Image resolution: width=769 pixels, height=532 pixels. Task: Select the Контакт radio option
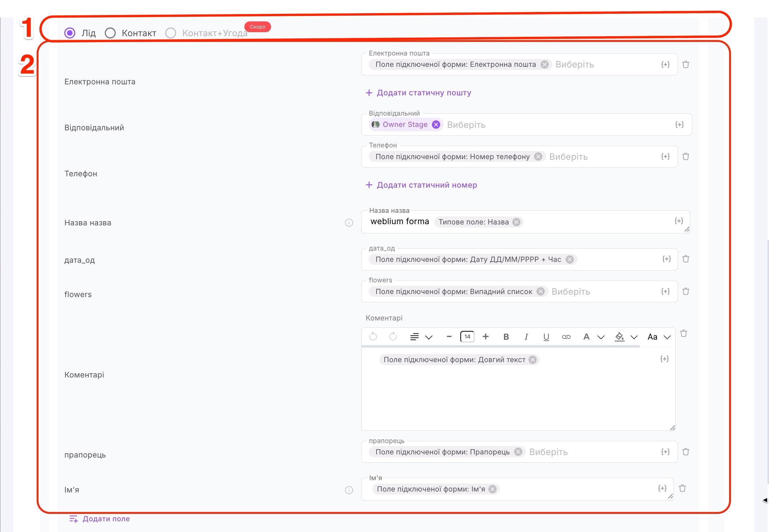point(110,33)
